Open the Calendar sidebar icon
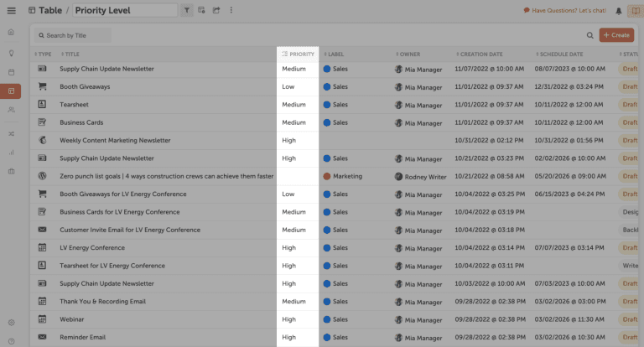The height and width of the screenshot is (347, 644). pyautogui.click(x=11, y=71)
